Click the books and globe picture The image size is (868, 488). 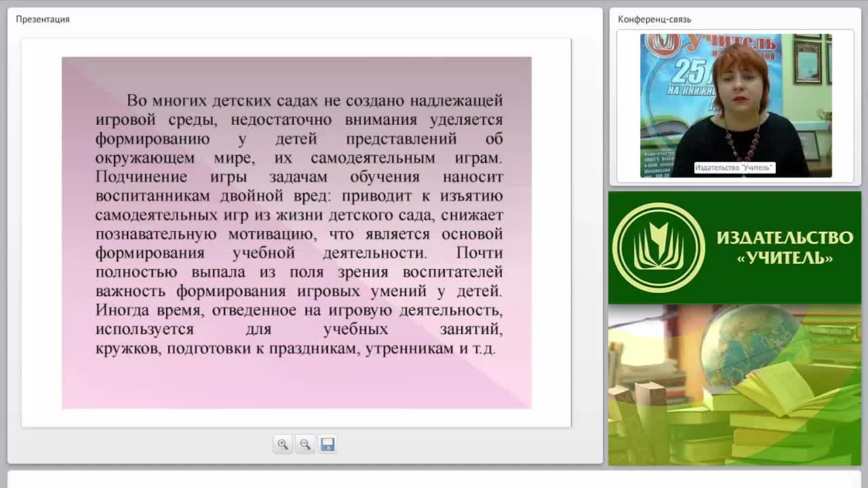[734, 385]
